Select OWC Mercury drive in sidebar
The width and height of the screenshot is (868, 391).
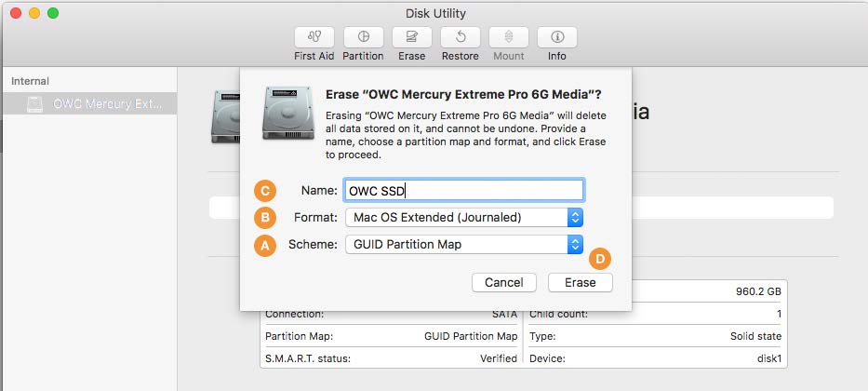(x=107, y=104)
